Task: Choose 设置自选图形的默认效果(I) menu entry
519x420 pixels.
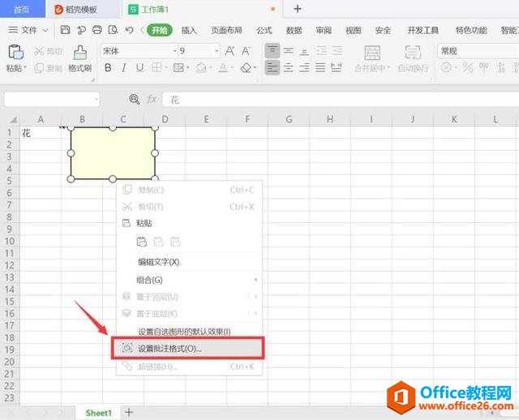Action: (189, 332)
